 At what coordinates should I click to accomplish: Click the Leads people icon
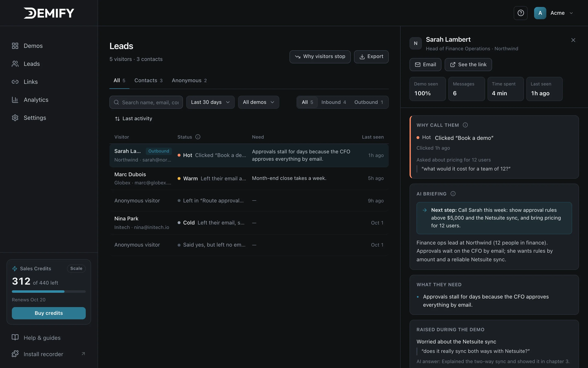pos(15,64)
